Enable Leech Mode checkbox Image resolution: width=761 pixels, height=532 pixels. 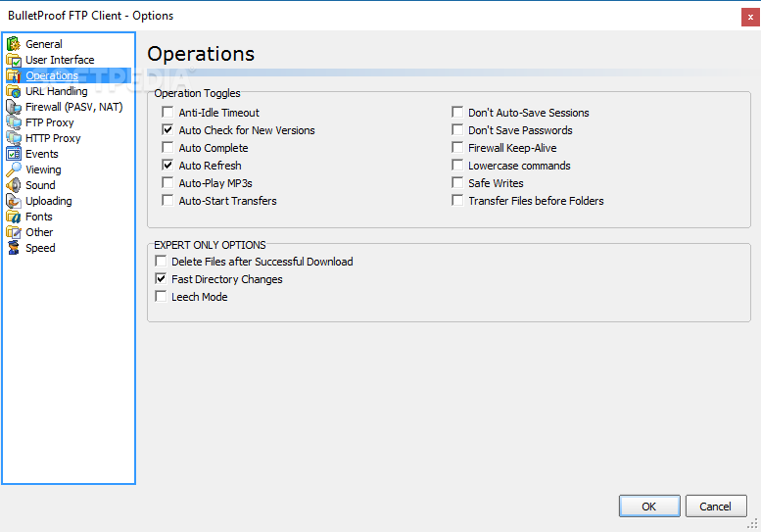point(161,296)
